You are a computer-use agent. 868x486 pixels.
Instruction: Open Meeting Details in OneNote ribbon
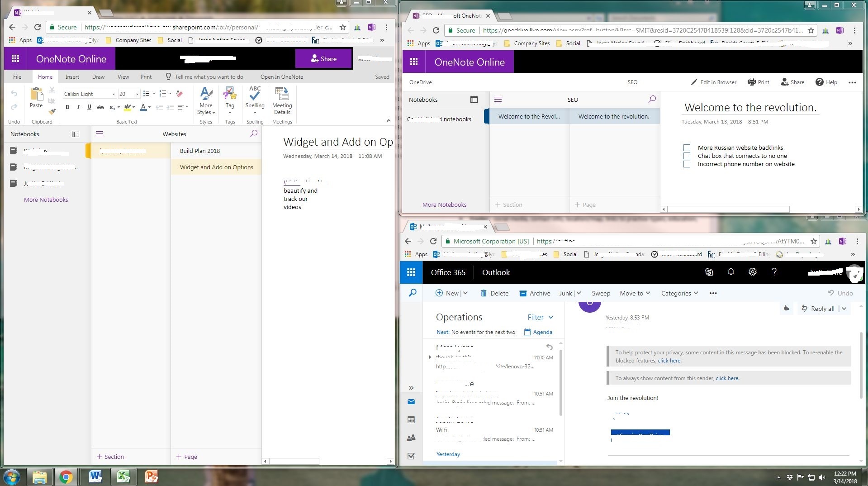tap(282, 100)
